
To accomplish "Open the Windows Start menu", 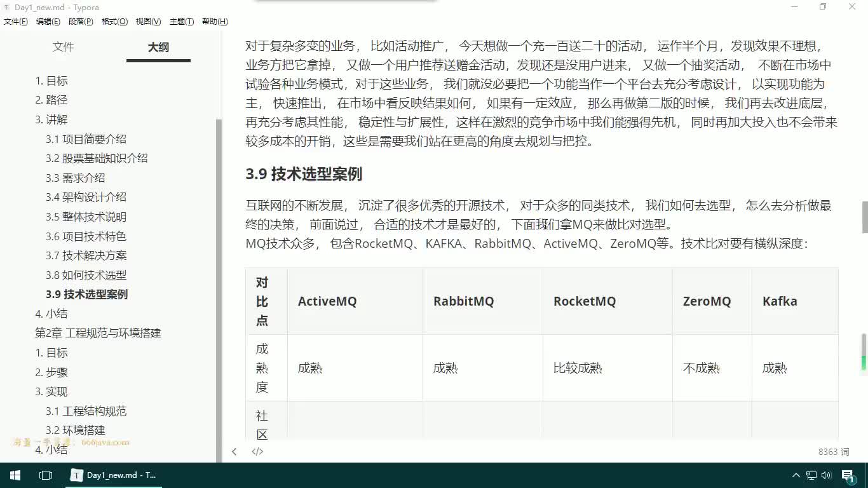I will tap(15, 475).
